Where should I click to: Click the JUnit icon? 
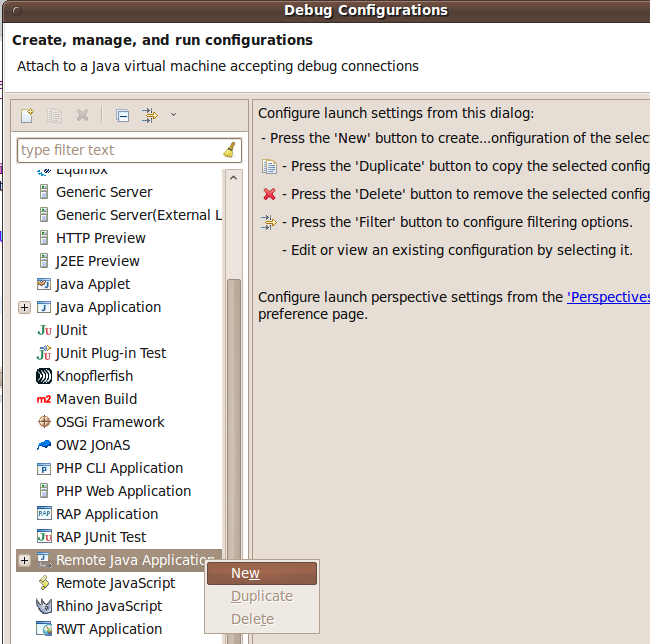[44, 330]
